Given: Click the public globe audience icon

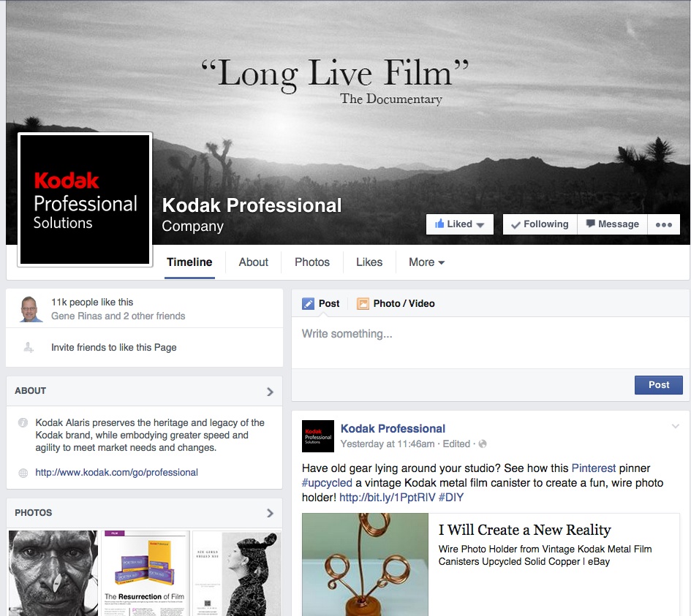Looking at the screenshot, I should [x=483, y=444].
